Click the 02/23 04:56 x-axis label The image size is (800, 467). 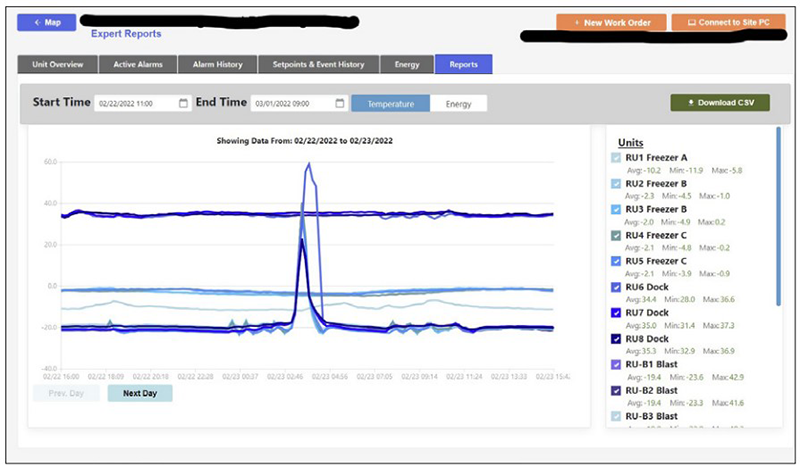tap(330, 377)
